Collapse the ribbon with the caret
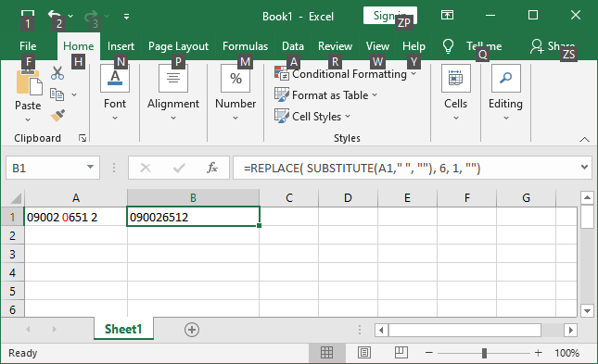This screenshot has height=364, width=598. [584, 140]
